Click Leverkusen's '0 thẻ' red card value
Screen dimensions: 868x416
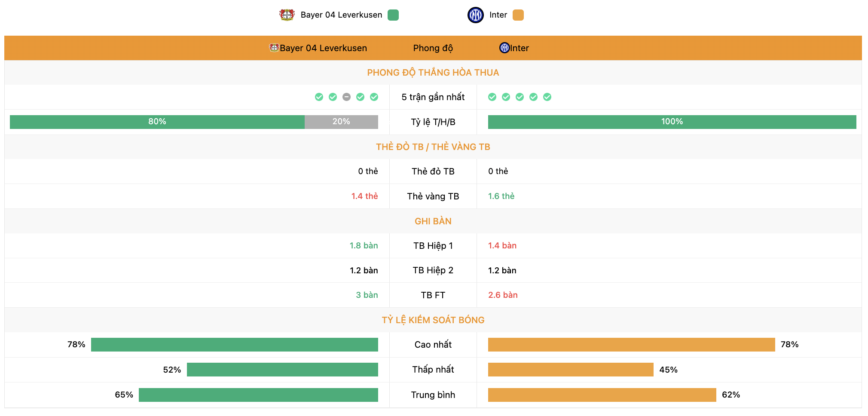[368, 171]
